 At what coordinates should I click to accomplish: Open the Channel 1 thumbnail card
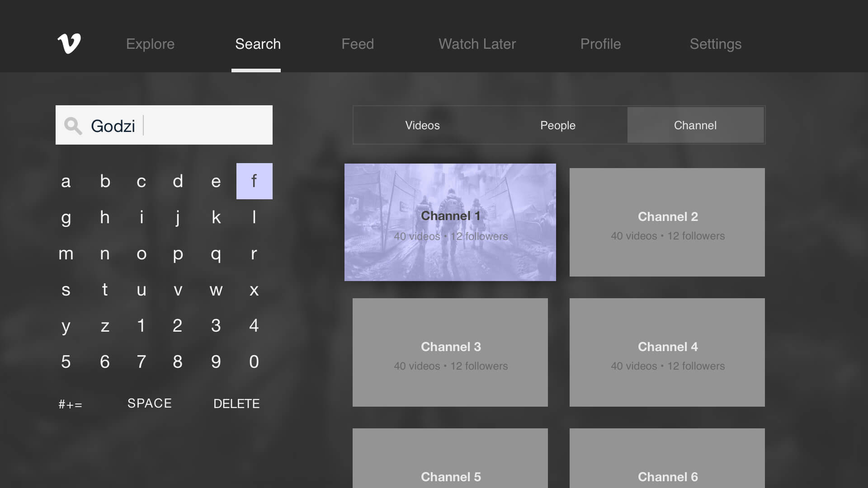pyautogui.click(x=450, y=222)
